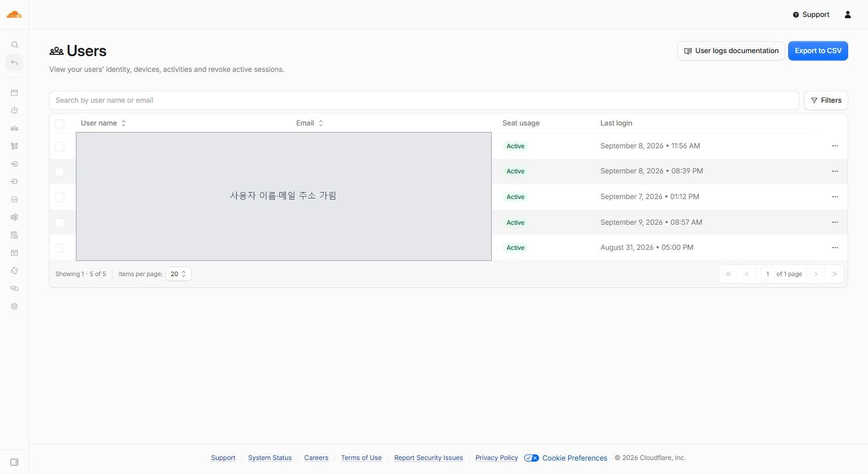Open Cookie Preferences in the footer
Screen dimensions: 868x474
pyautogui.click(x=566, y=458)
